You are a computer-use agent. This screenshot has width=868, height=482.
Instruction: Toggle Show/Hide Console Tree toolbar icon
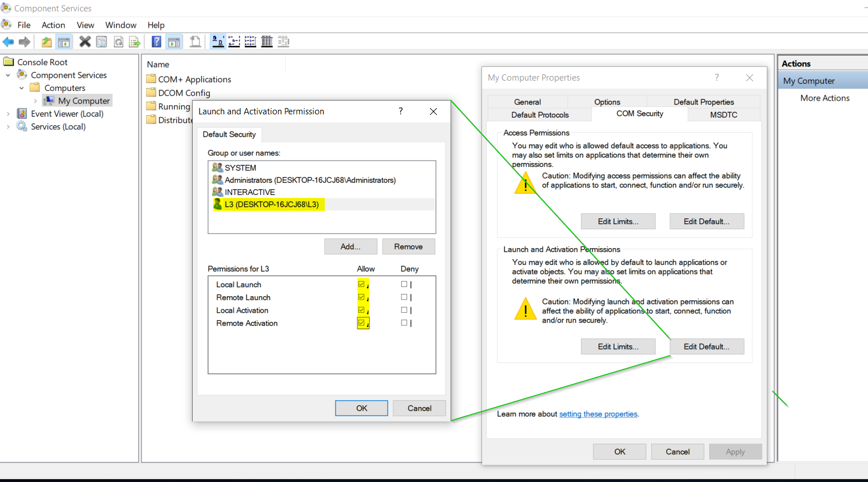click(63, 42)
